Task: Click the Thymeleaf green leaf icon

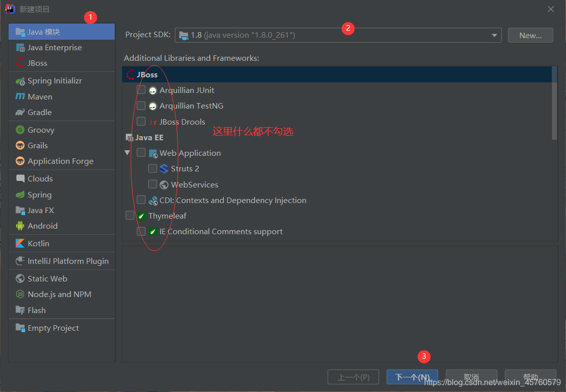Action: tap(141, 216)
